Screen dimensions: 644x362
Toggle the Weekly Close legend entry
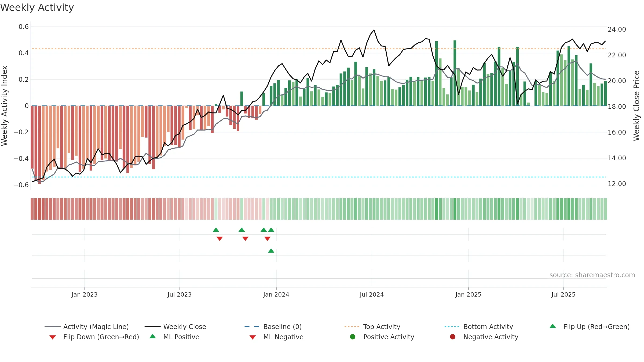coord(175,327)
